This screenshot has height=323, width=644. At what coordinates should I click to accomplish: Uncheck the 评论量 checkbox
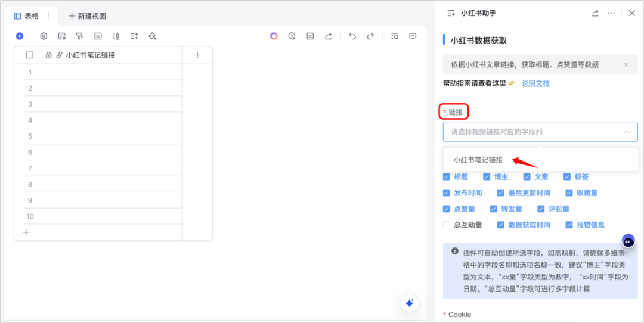click(541, 209)
